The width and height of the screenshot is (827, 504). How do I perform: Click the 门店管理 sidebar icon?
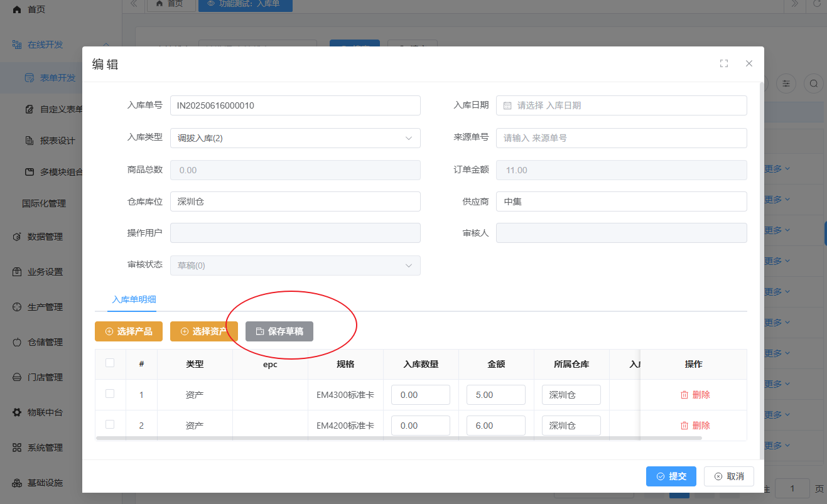(x=17, y=377)
